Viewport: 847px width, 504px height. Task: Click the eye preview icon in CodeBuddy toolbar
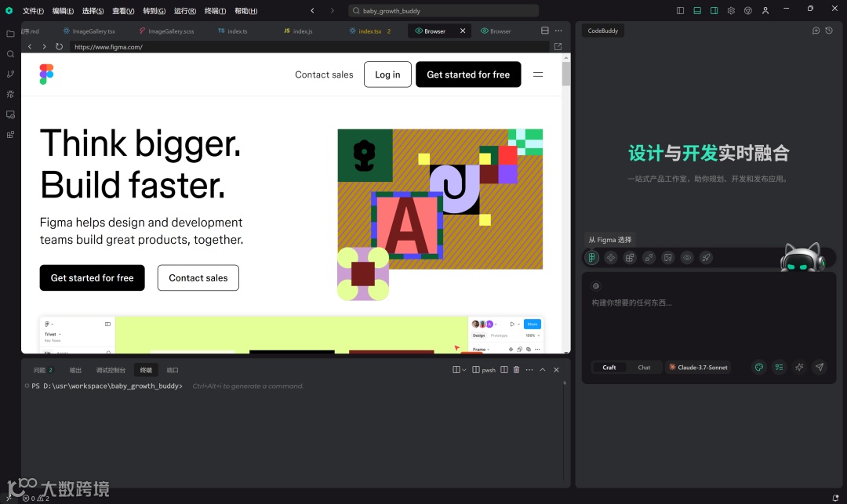(687, 257)
